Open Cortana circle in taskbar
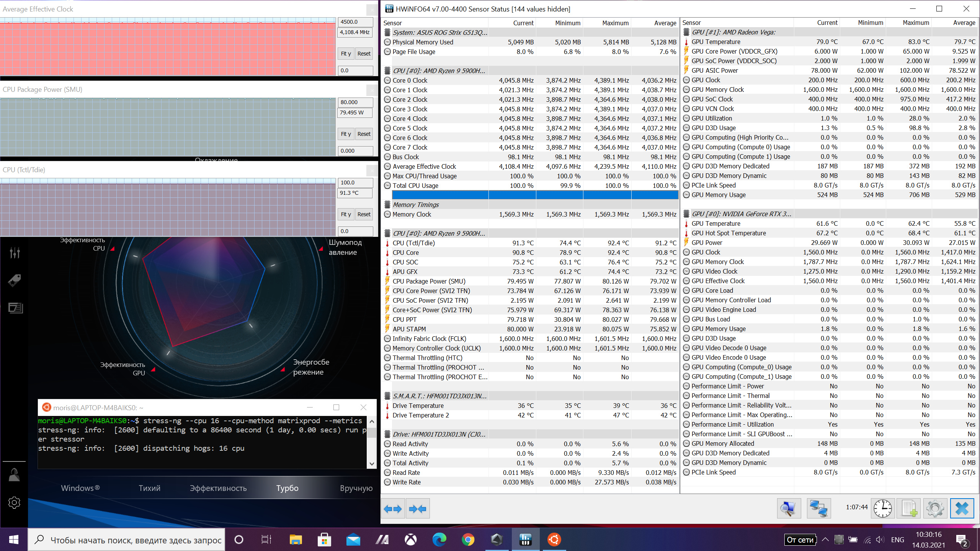The width and height of the screenshot is (980, 551). coord(238,540)
